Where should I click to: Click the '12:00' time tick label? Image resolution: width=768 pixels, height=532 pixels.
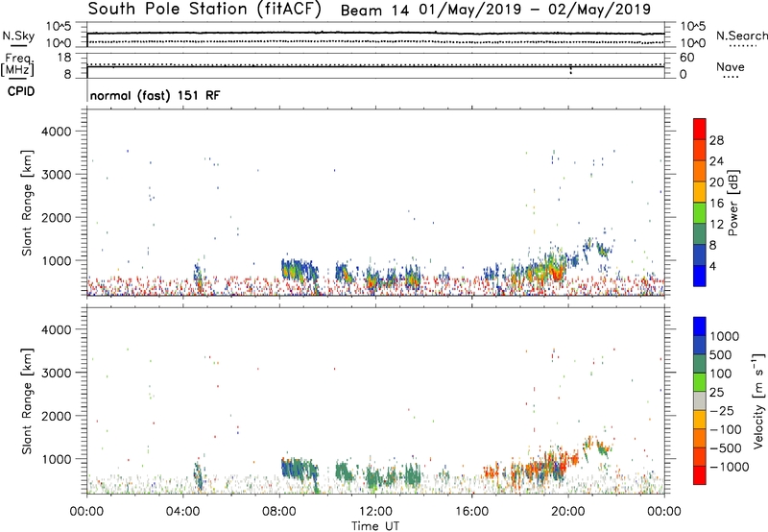pos(375,512)
